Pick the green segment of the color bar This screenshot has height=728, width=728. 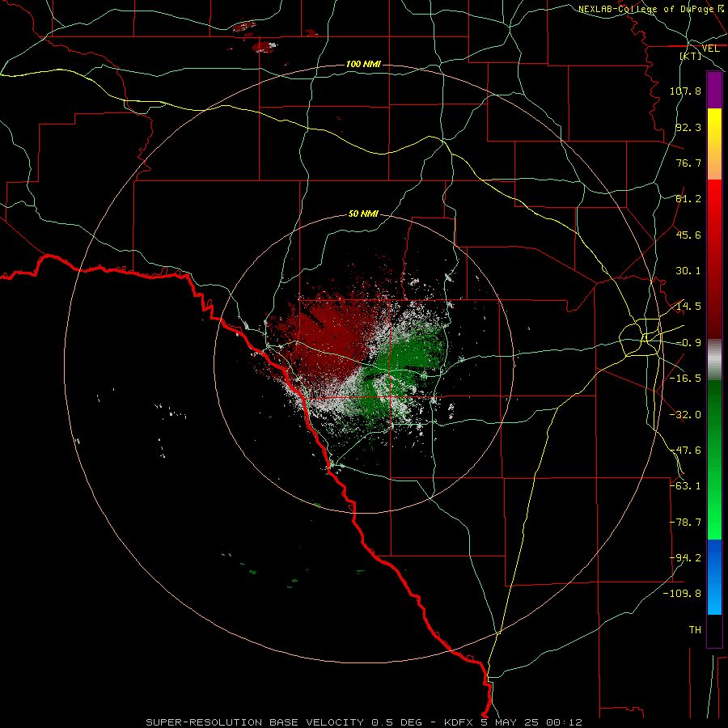tap(714, 459)
